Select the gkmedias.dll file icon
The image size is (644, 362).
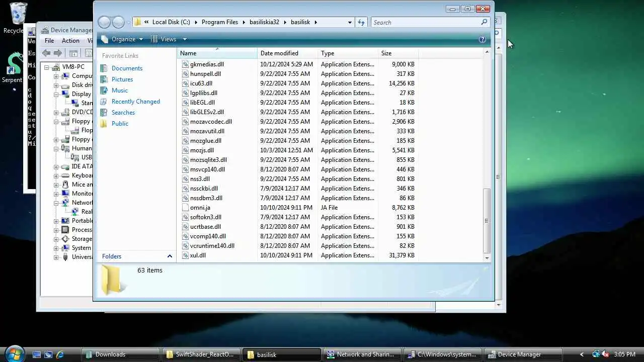tap(185, 64)
